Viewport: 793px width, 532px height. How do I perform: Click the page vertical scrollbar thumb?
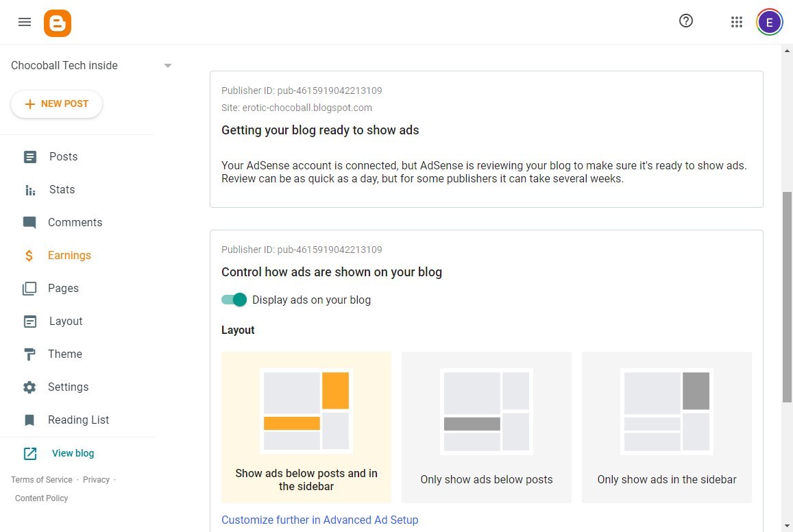787,298
